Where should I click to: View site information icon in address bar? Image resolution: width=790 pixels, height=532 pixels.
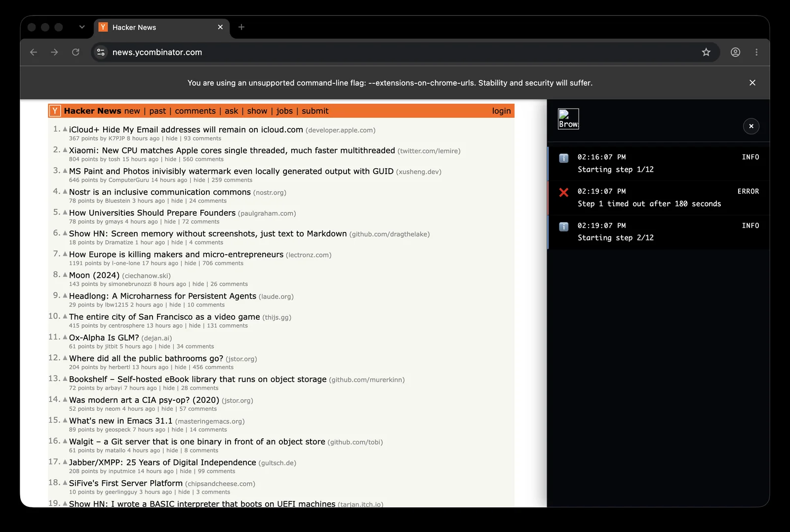[x=101, y=52]
